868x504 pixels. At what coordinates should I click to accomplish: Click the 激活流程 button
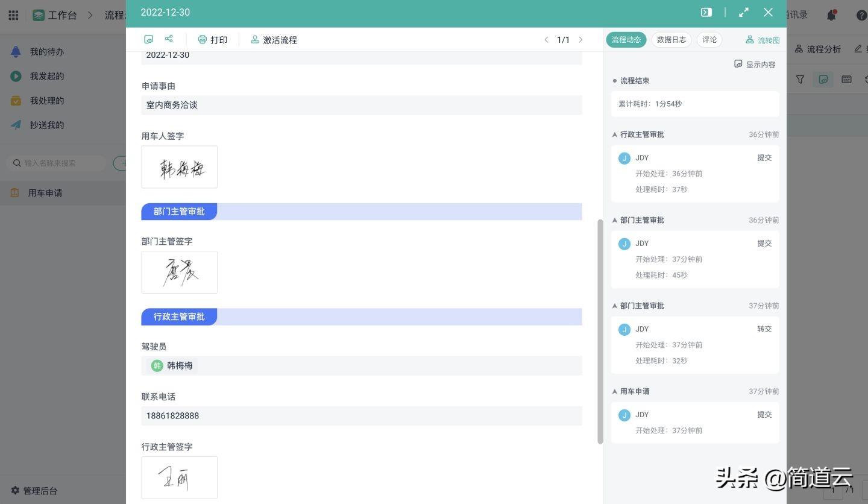[274, 40]
